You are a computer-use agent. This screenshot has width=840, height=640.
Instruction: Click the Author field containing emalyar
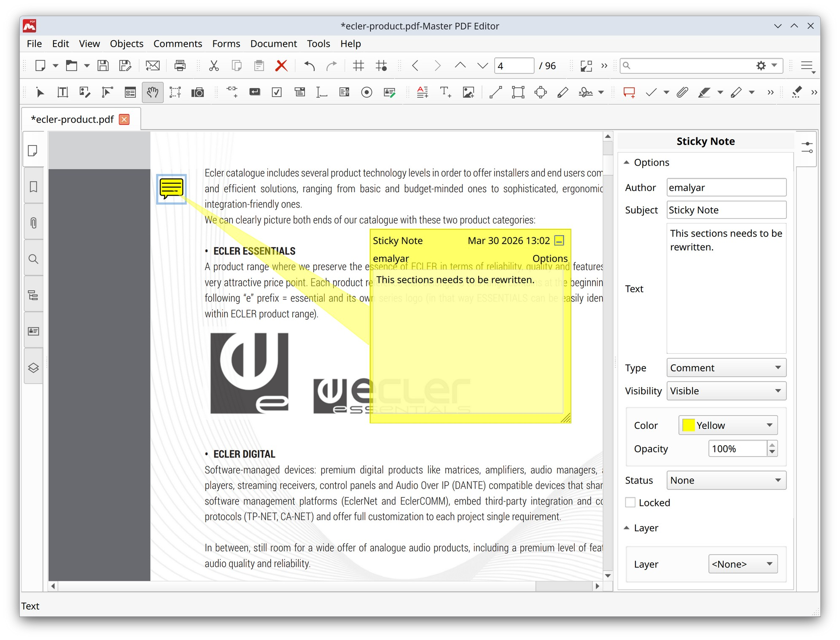pos(726,187)
